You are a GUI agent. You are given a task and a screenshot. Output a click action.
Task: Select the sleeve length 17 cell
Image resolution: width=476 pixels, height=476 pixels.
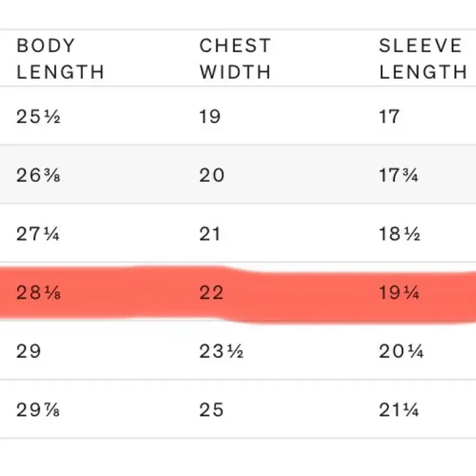pyautogui.click(x=389, y=117)
